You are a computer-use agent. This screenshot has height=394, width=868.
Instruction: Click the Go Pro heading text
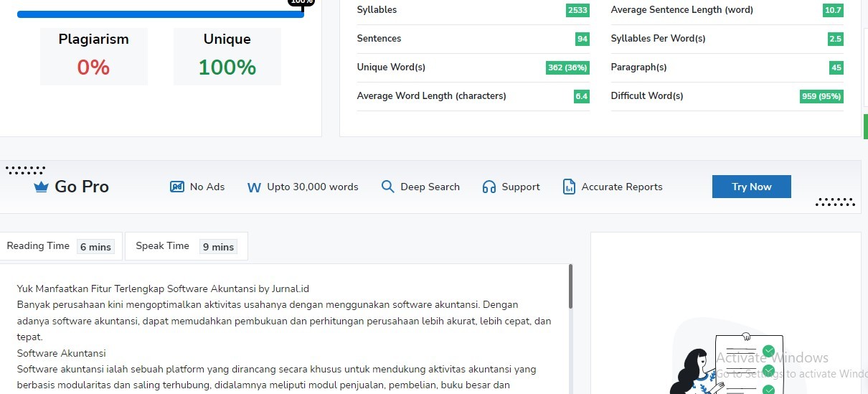click(x=82, y=187)
